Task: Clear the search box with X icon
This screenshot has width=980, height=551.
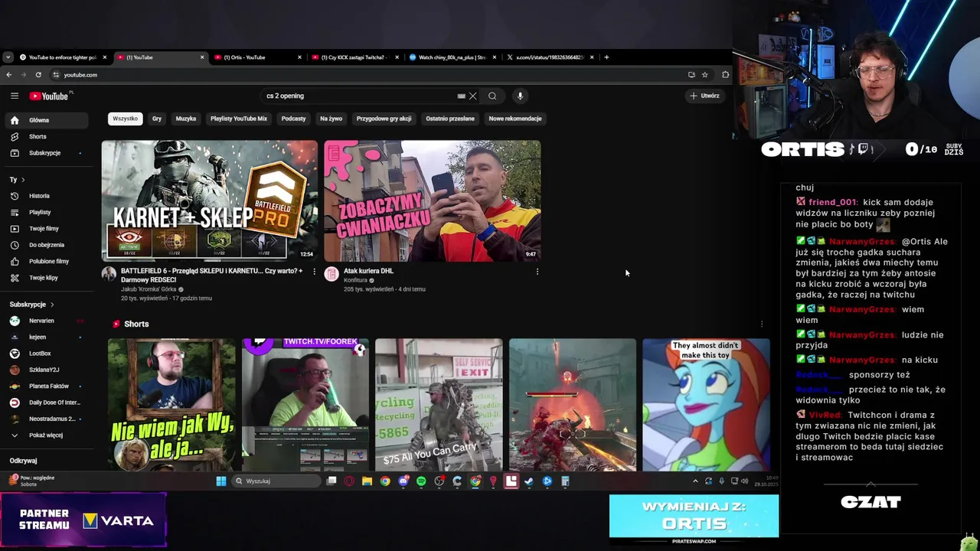Action: 472,96
